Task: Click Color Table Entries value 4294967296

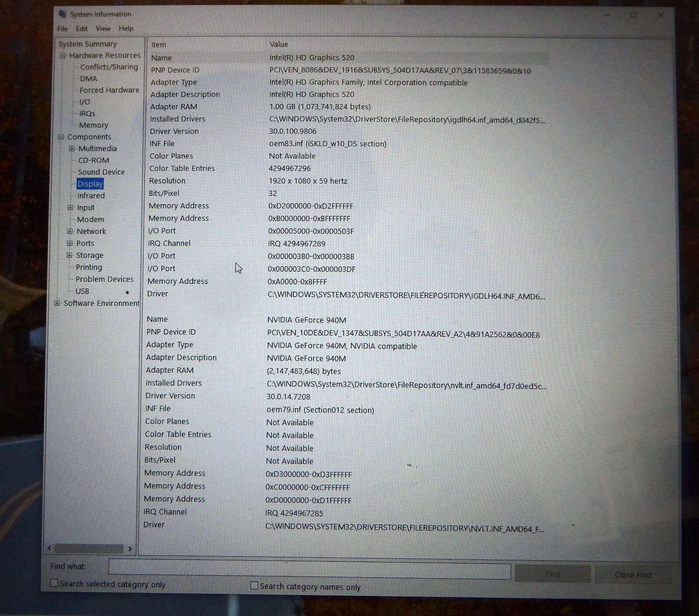Action: [x=290, y=169]
